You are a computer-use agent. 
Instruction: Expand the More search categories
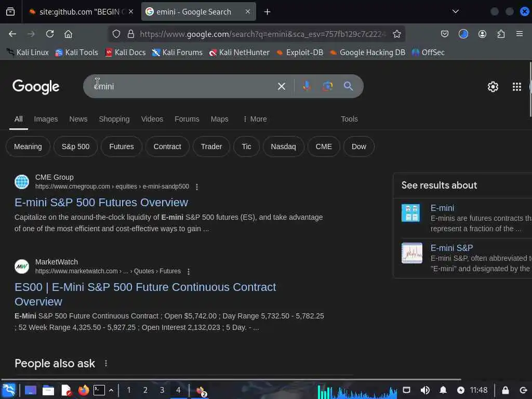tap(255, 119)
